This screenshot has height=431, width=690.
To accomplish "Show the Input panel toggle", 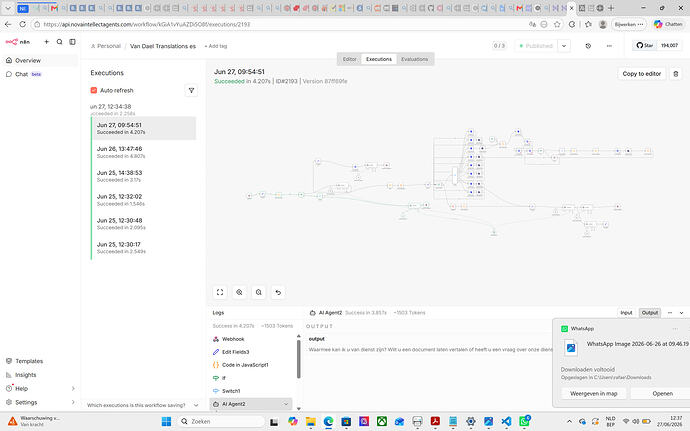I will tap(626, 313).
